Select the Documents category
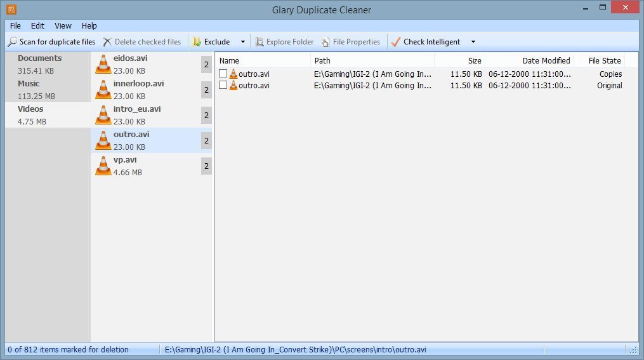The height and width of the screenshot is (360, 644). pos(48,64)
